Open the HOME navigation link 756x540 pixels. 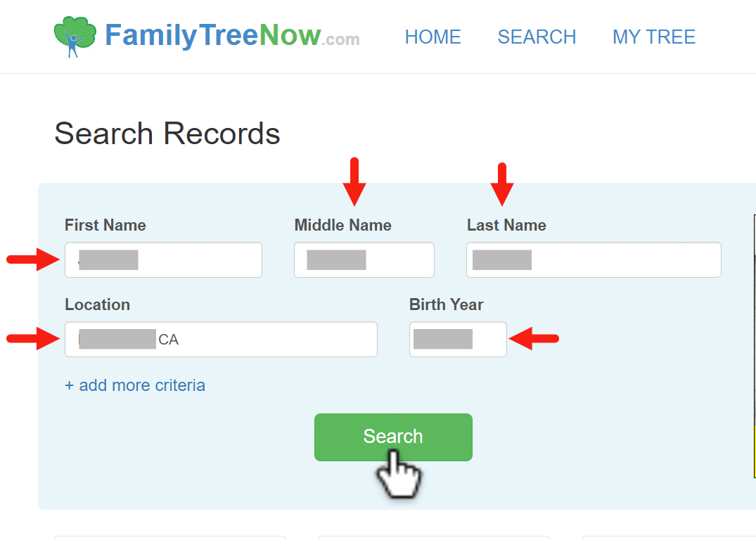pyautogui.click(x=433, y=37)
